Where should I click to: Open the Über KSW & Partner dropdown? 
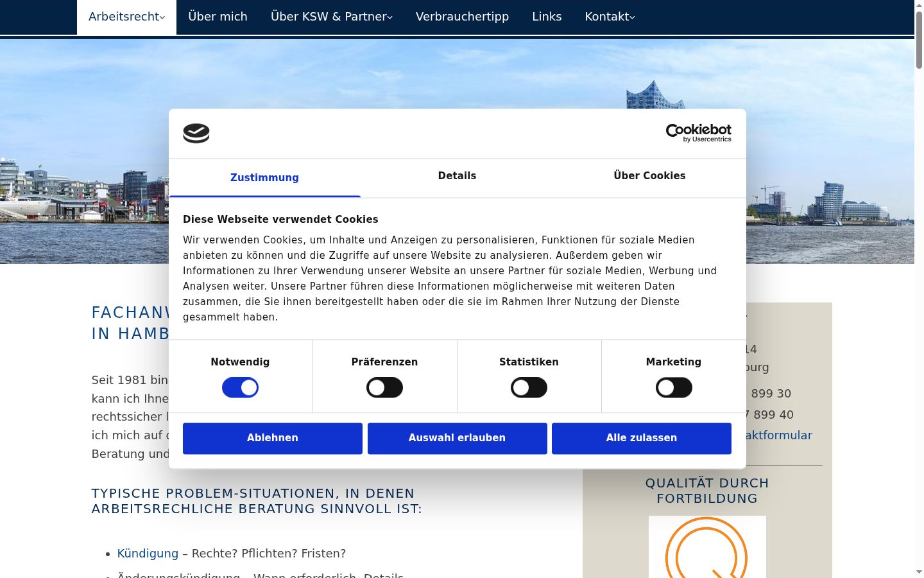331,17
